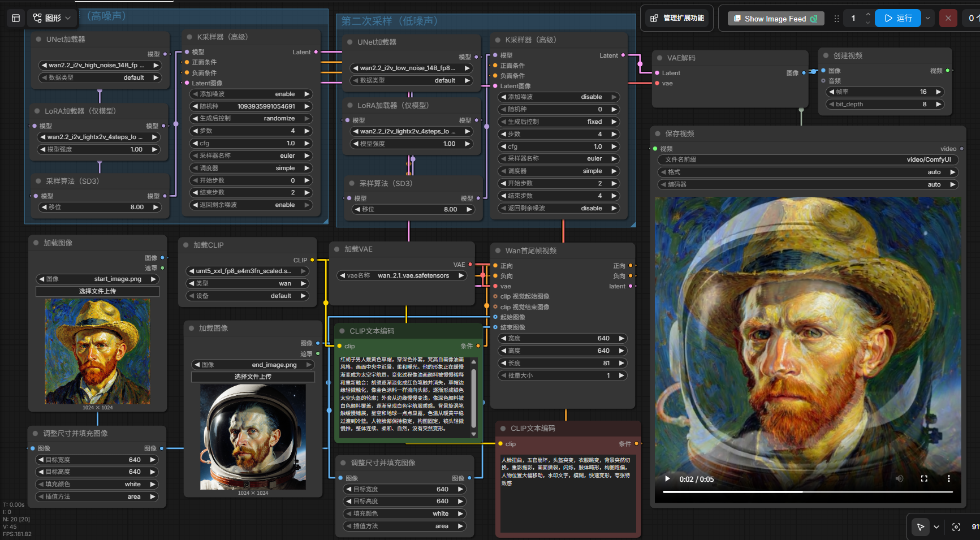The height and width of the screenshot is (540, 980).
Task: Grab the actionbar drag handle dots
Action: click(836, 19)
